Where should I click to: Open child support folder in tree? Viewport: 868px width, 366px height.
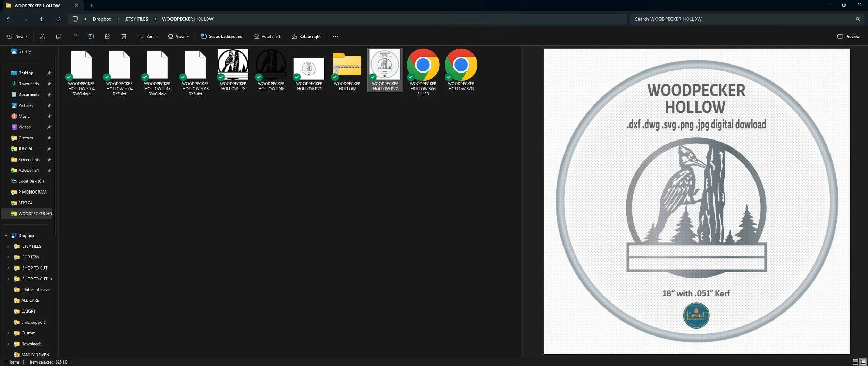(33, 322)
